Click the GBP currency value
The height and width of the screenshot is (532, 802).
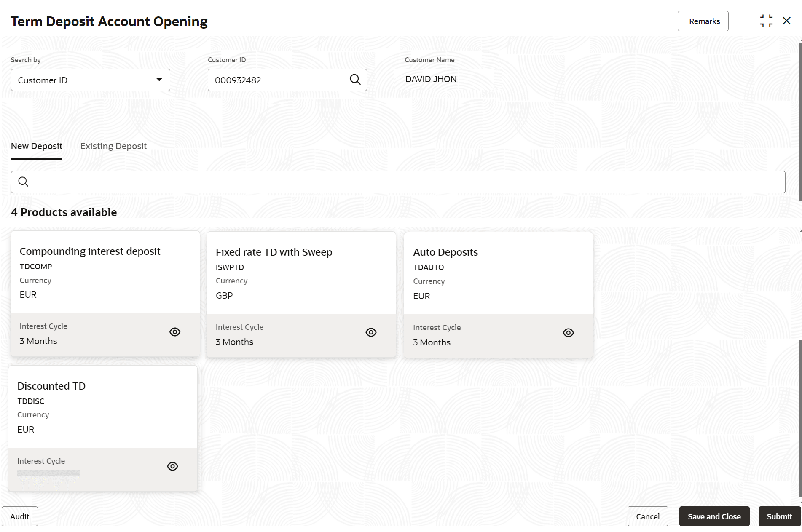(x=224, y=296)
